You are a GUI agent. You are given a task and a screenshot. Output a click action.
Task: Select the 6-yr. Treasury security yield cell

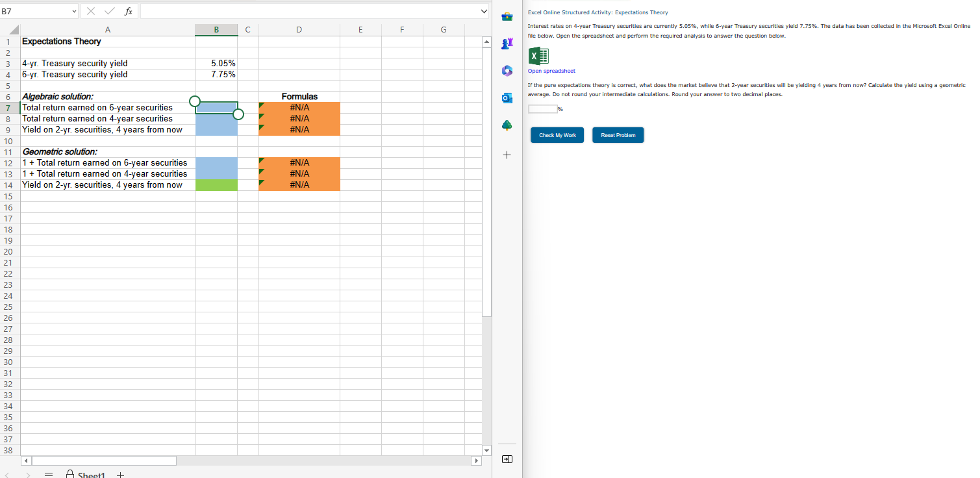pos(108,74)
